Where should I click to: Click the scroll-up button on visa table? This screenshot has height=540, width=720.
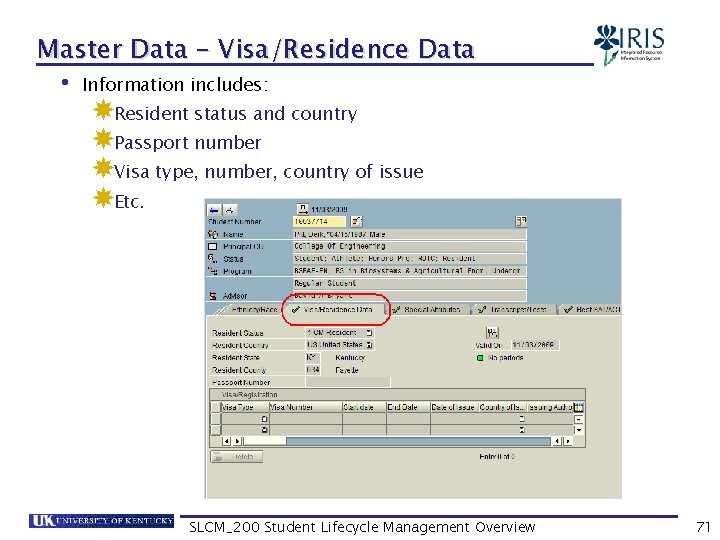(x=579, y=419)
